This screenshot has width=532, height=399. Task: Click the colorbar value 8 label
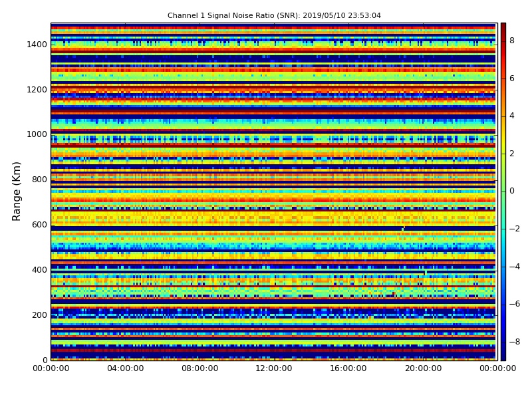[512, 41]
